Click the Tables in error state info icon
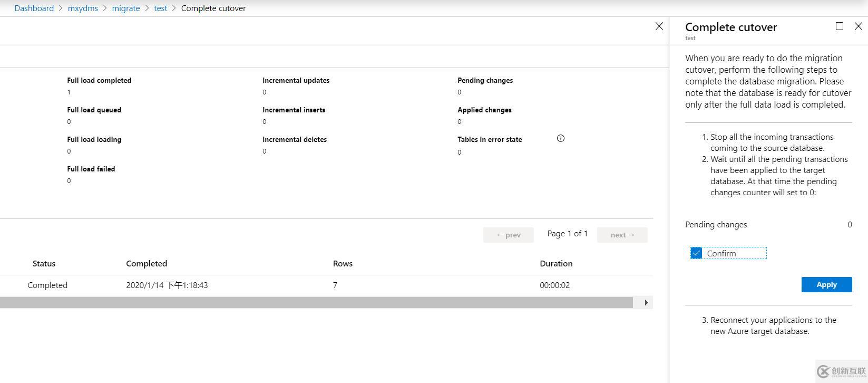 560,138
